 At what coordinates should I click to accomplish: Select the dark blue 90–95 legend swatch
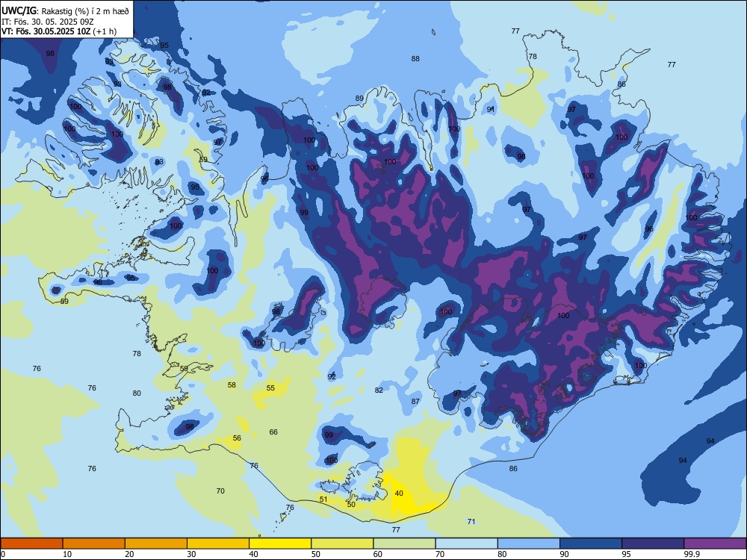pyautogui.click(x=591, y=544)
